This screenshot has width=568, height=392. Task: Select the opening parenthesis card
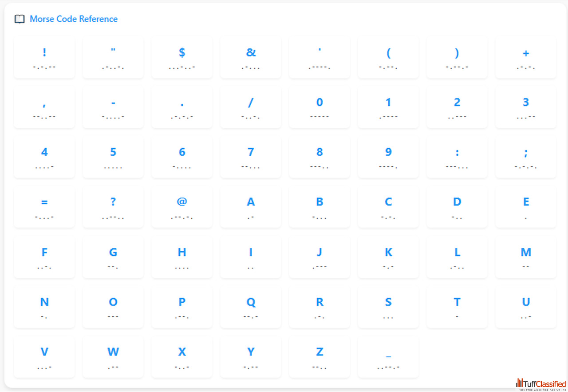[x=388, y=58]
